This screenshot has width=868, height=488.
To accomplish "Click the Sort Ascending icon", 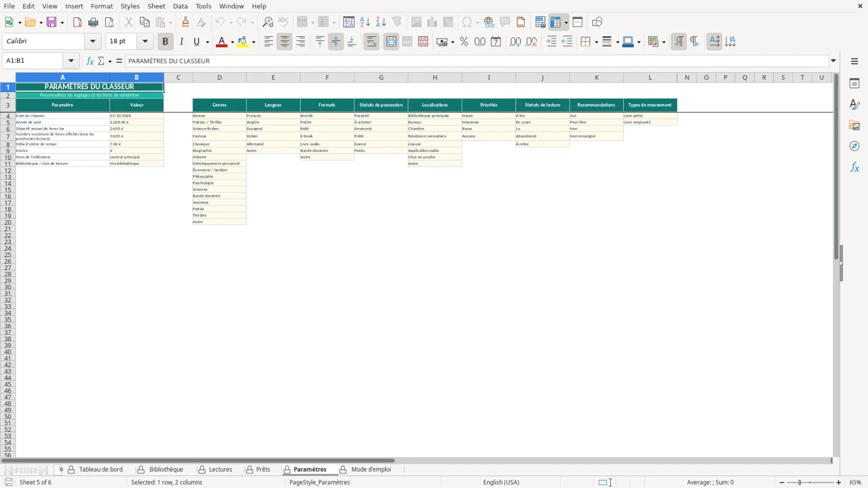I will coord(365,22).
